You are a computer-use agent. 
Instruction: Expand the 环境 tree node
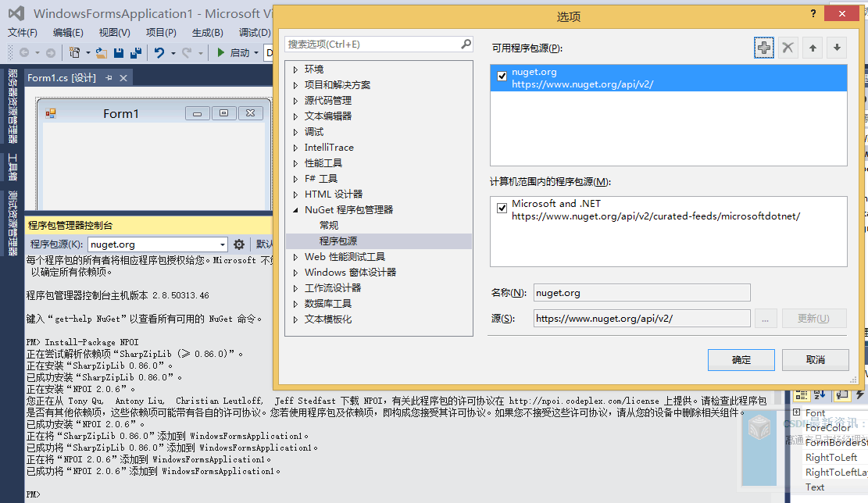tap(295, 70)
